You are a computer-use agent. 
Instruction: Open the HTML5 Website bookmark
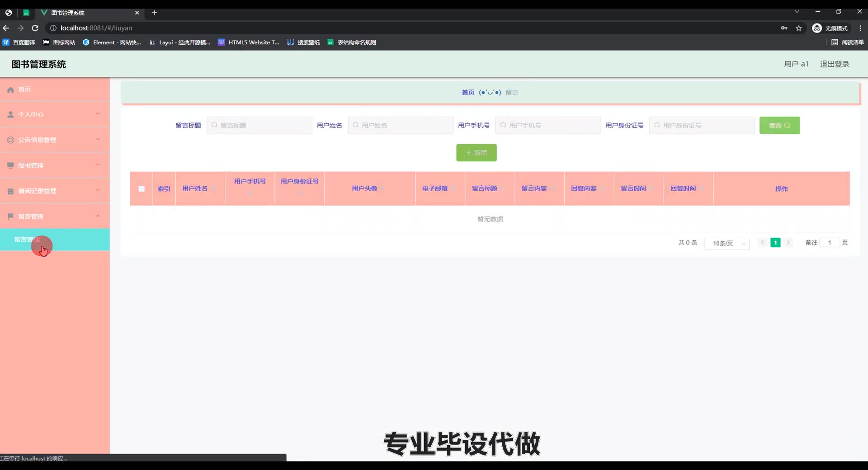(249, 42)
